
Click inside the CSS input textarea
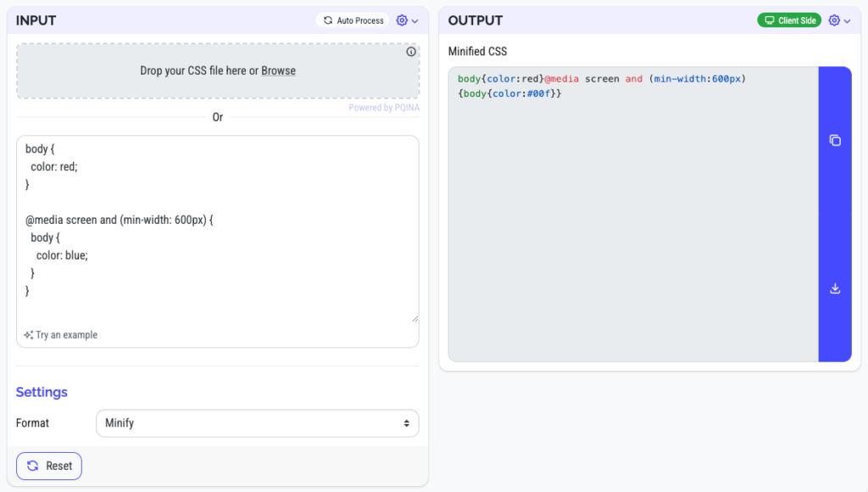tap(218, 229)
